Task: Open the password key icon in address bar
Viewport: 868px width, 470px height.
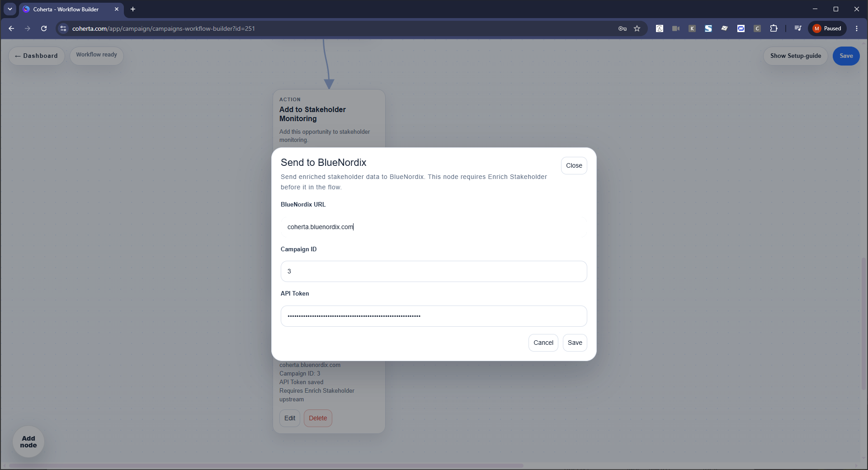Action: (623, 28)
